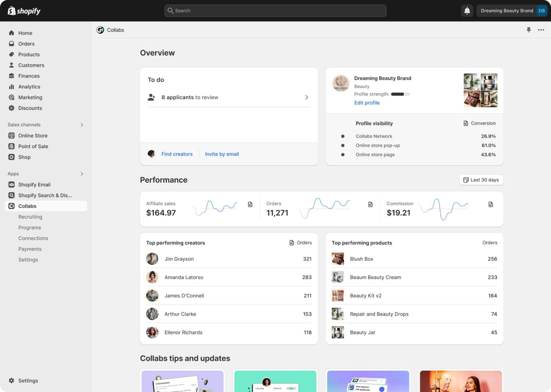551x392 pixels.
Task: Click the Search field at the top
Action: 275,11
